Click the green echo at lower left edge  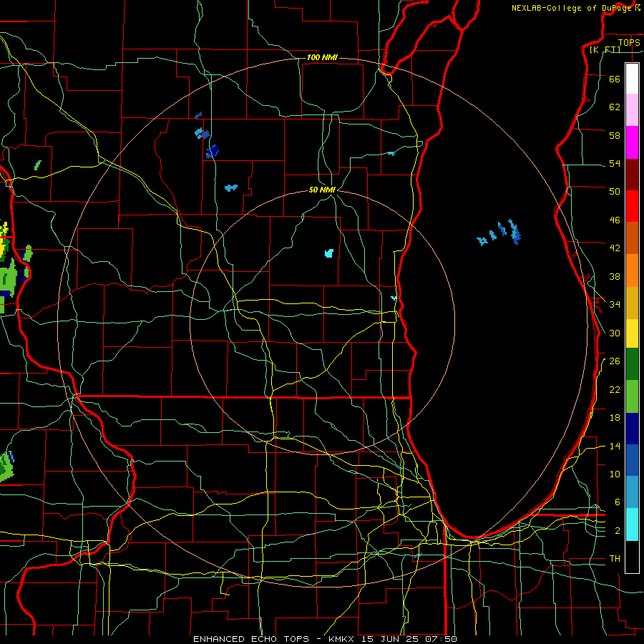(x=7, y=466)
